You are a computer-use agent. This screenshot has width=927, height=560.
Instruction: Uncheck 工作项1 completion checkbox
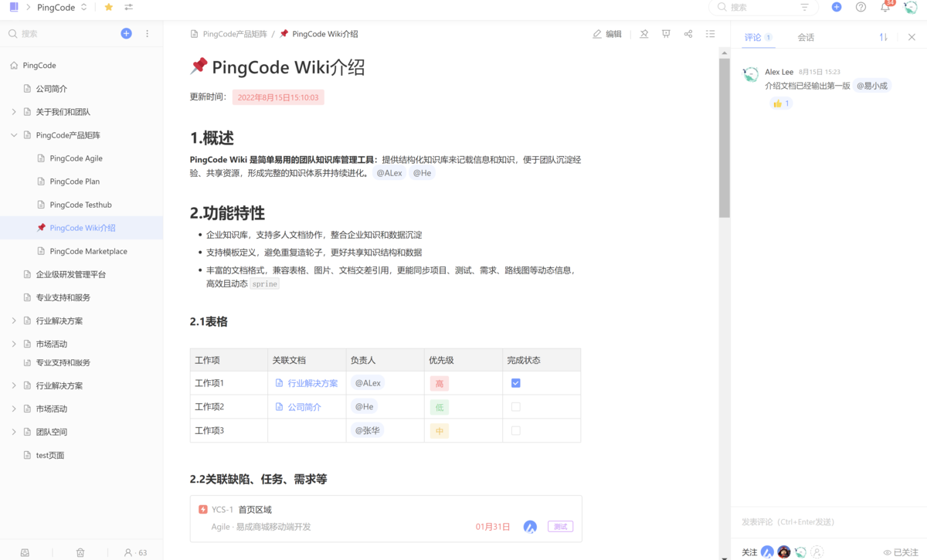pyautogui.click(x=515, y=382)
